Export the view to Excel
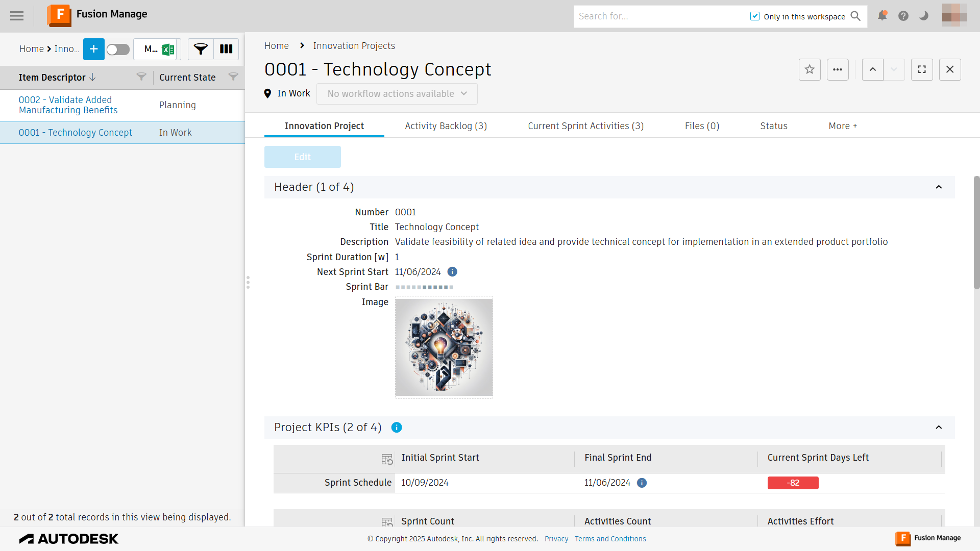The image size is (980, 551). [x=168, y=49]
